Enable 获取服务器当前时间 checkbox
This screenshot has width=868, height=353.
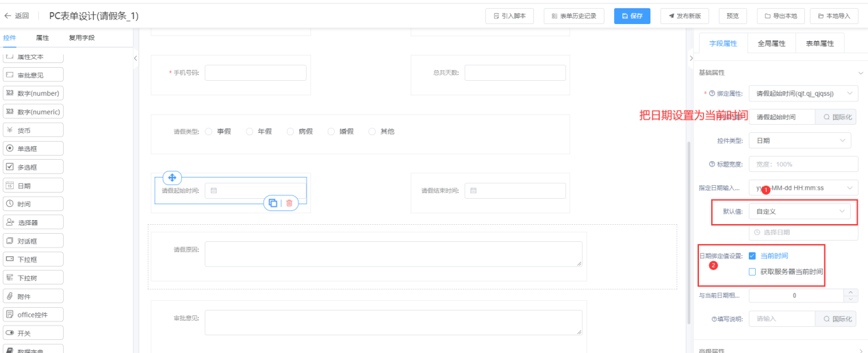click(752, 272)
